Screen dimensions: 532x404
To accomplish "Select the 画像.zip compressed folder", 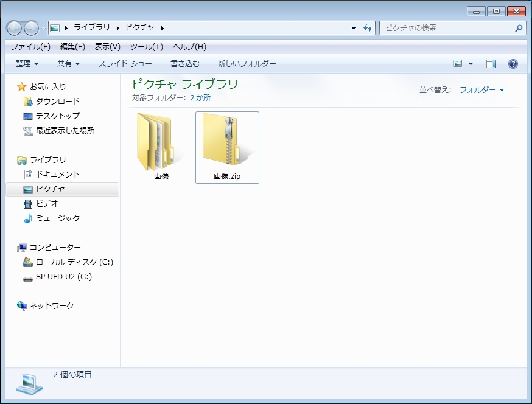I will (x=227, y=148).
